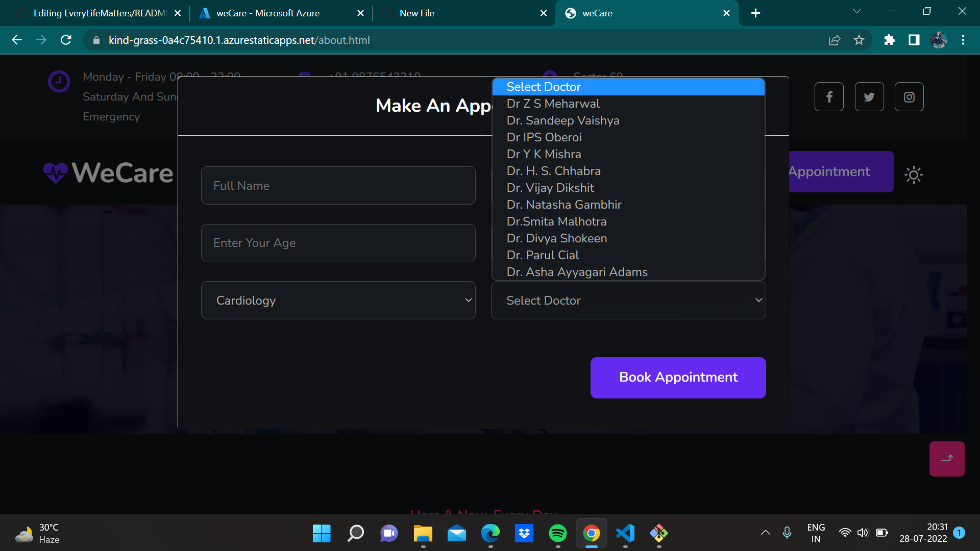Click the pink scroll-to-top button
This screenshot has width=980, height=551.
click(947, 459)
